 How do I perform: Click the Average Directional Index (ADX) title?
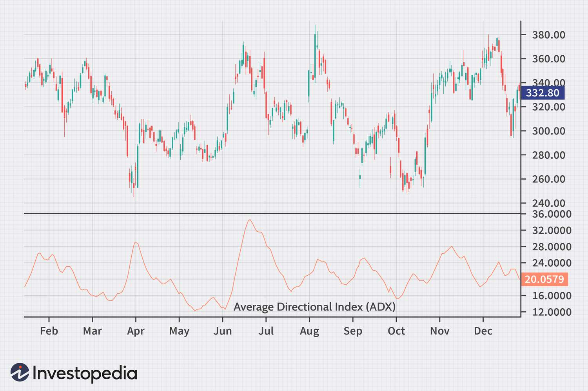315,307
